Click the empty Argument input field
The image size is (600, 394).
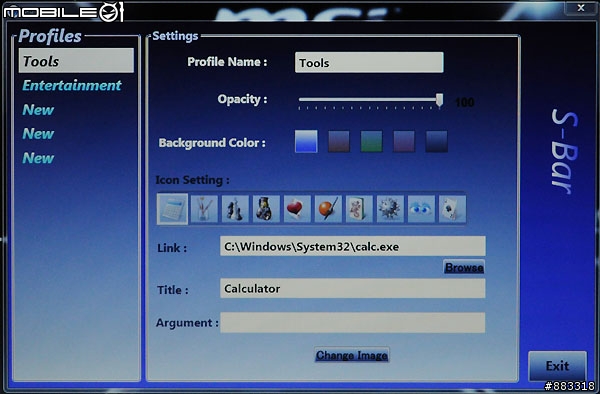[x=353, y=322]
